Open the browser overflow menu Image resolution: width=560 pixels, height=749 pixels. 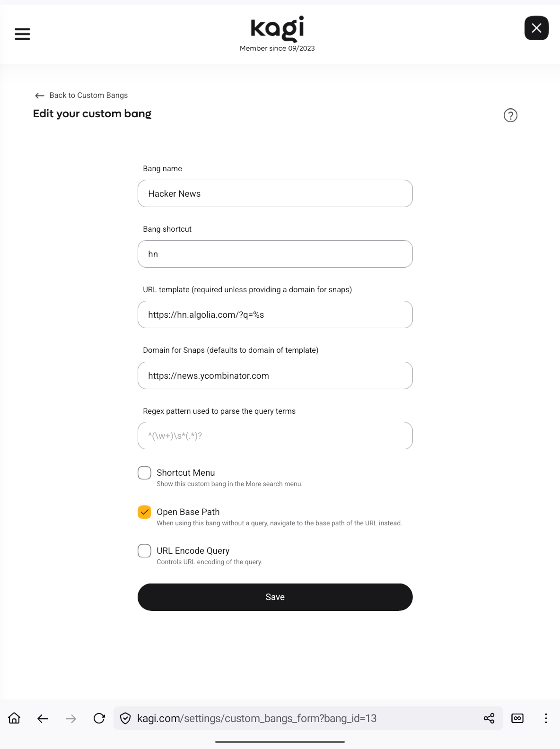(x=546, y=718)
